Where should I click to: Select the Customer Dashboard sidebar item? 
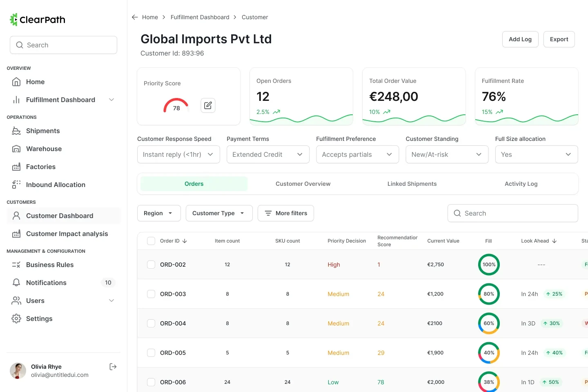(x=63, y=216)
